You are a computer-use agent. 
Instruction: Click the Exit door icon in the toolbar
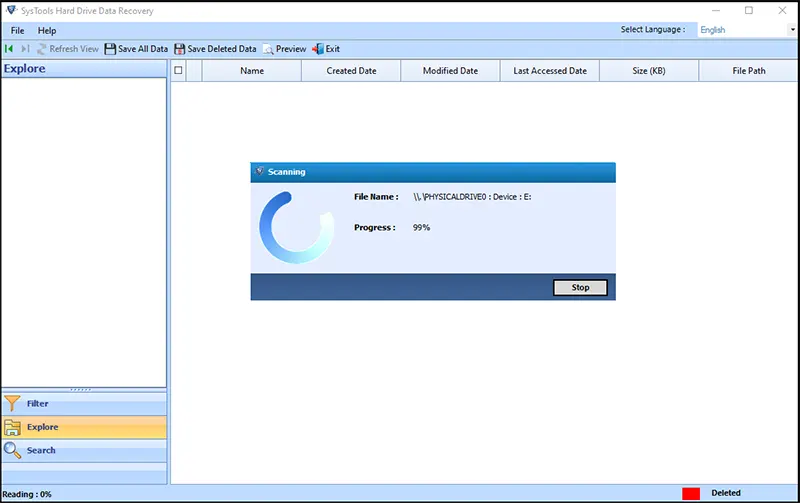318,49
